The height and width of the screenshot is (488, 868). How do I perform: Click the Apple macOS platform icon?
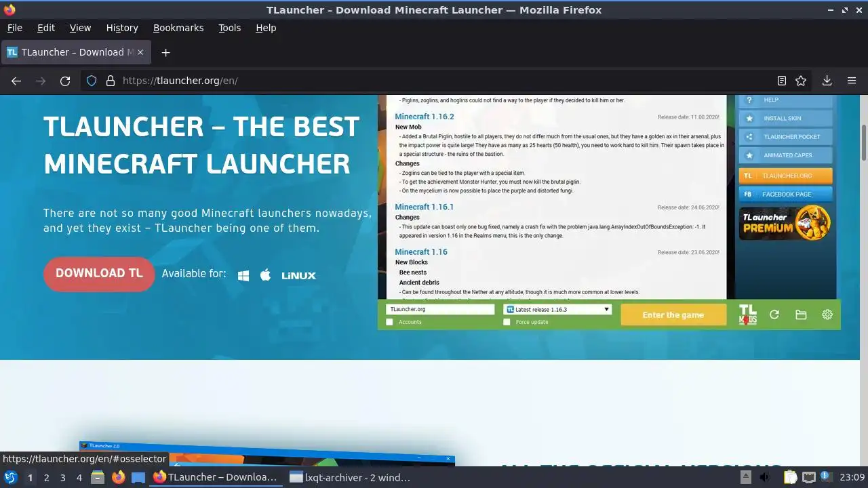(x=266, y=274)
